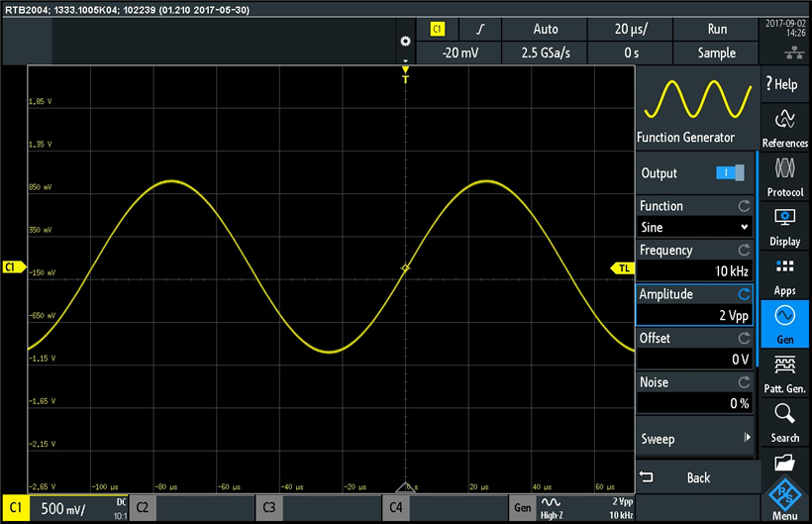Click the Run acquisition button

pos(716,29)
